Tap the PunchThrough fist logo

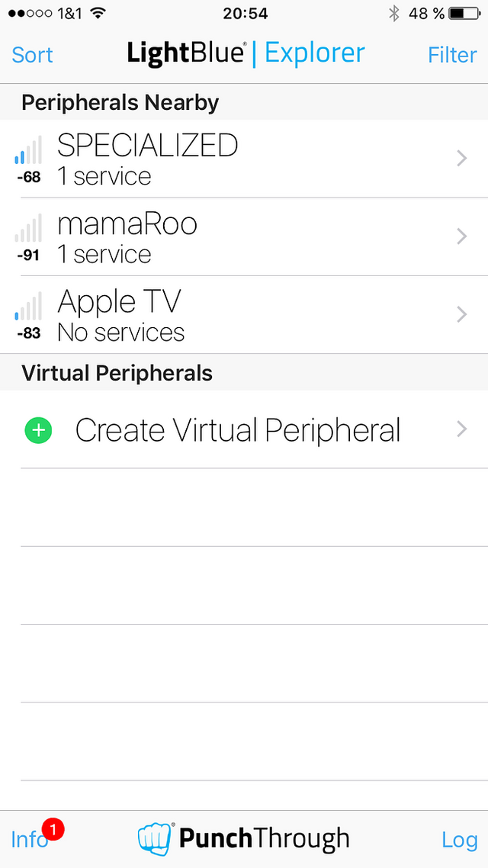pyautogui.click(x=155, y=839)
